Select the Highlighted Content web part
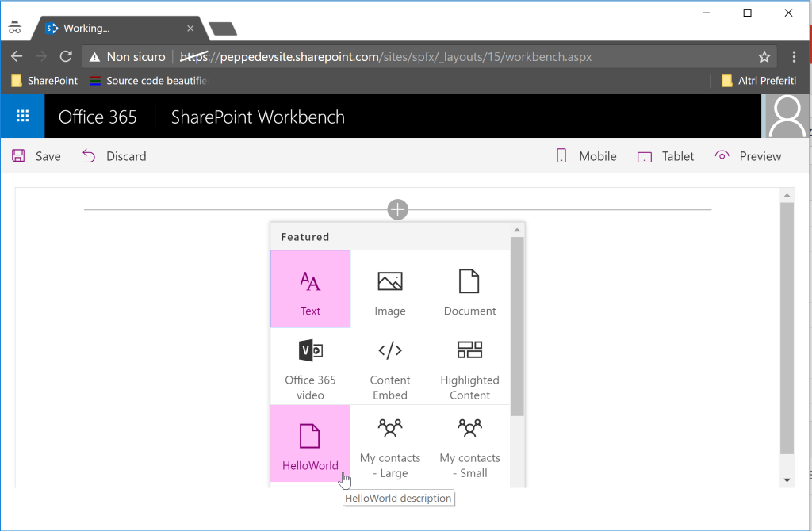Viewport: 812px width, 531px height. (x=469, y=366)
